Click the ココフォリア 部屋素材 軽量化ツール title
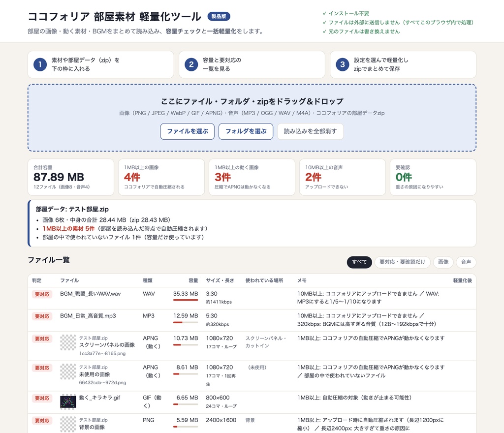The width and height of the screenshot is (504, 433). pos(114,17)
